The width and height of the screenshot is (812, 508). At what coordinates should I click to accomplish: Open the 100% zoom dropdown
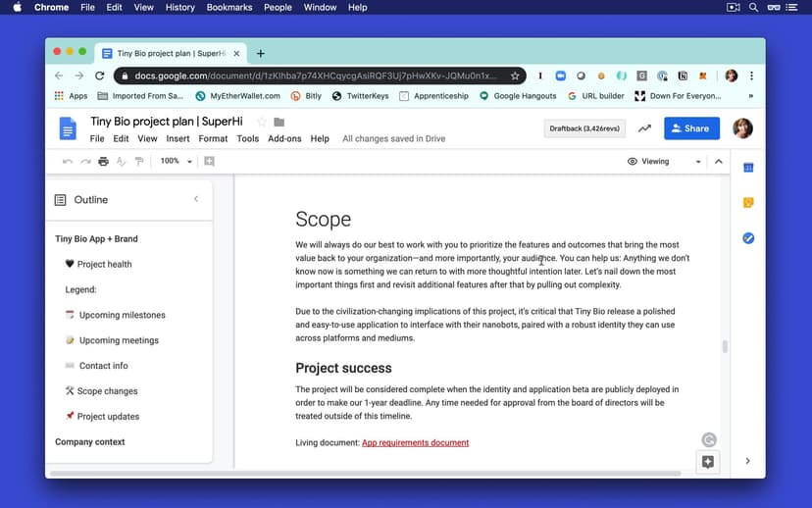[177, 161]
